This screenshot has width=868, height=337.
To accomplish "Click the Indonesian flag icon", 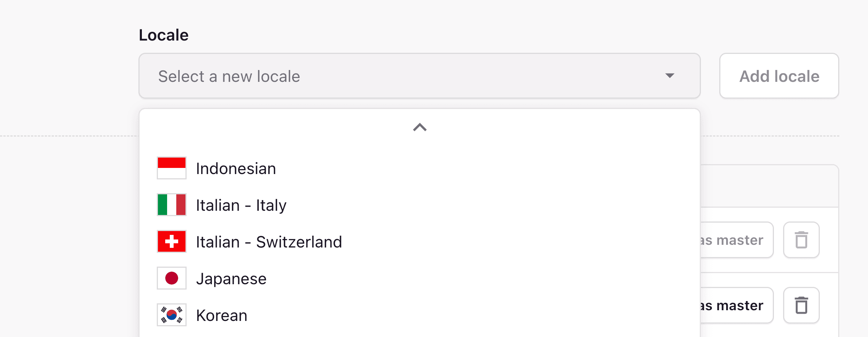I will [x=171, y=168].
